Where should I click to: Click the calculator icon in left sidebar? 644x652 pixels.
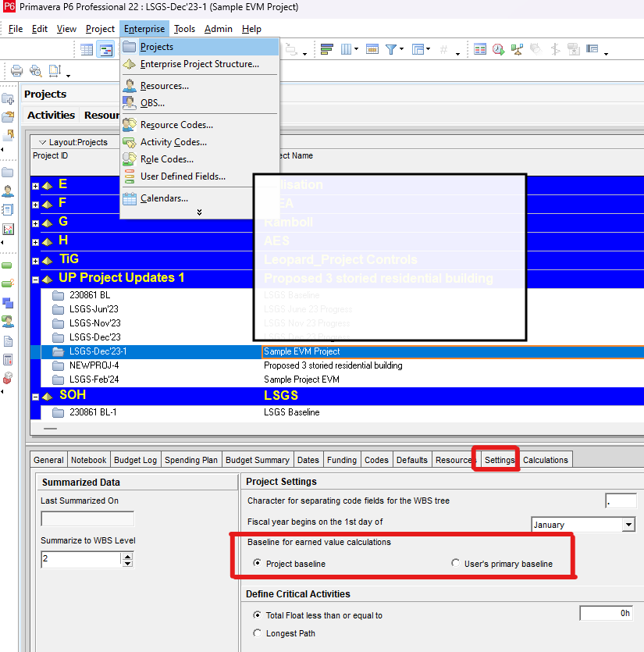8,360
